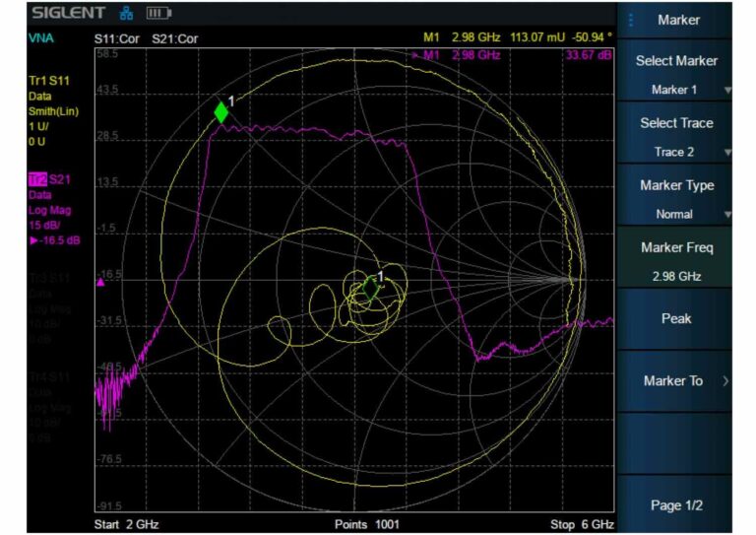Click the Normal marker type value
This screenshot has width=756, height=535.
(x=674, y=214)
